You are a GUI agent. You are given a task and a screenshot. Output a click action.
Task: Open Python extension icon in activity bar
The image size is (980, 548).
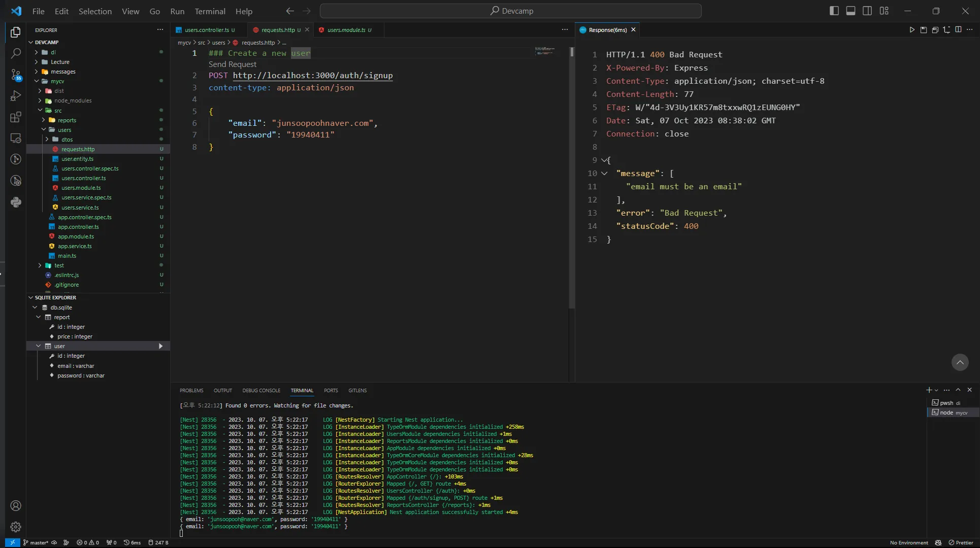16,202
